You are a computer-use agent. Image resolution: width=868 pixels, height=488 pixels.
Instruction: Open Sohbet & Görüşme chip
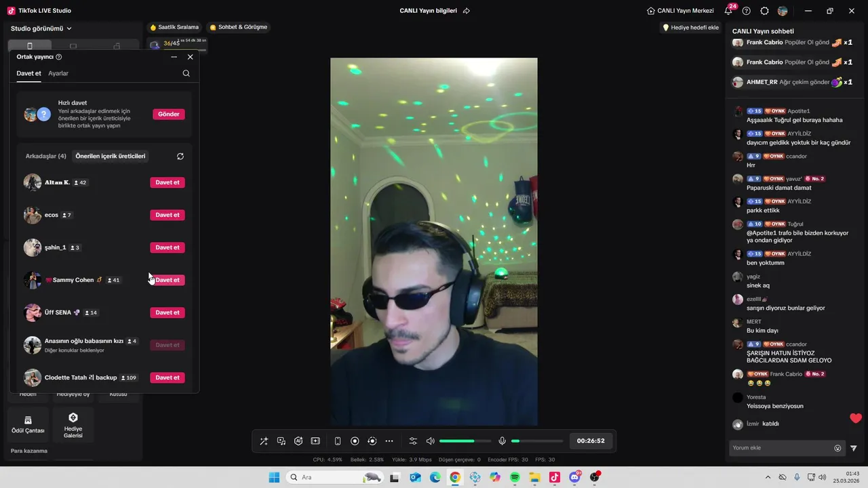point(239,27)
